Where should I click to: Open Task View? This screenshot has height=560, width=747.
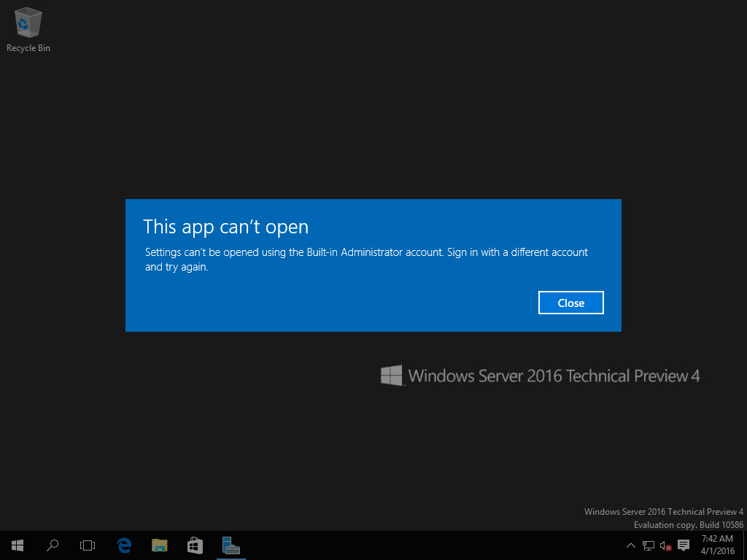coord(87,545)
